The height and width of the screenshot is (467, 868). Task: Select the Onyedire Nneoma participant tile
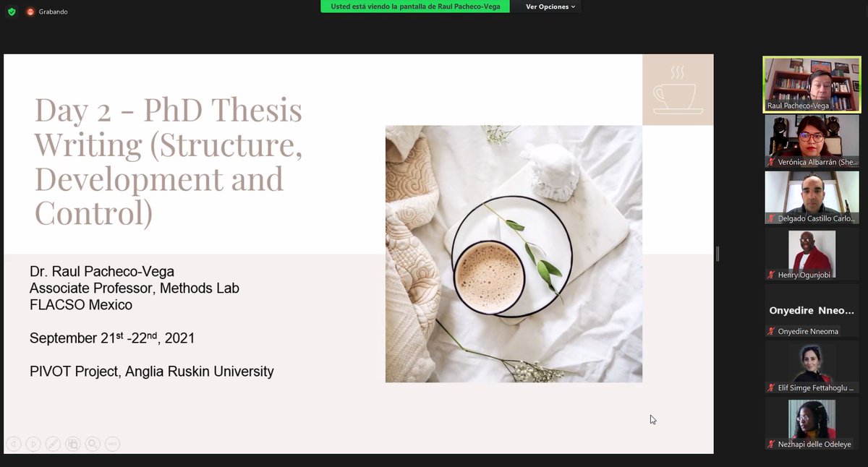click(812, 310)
